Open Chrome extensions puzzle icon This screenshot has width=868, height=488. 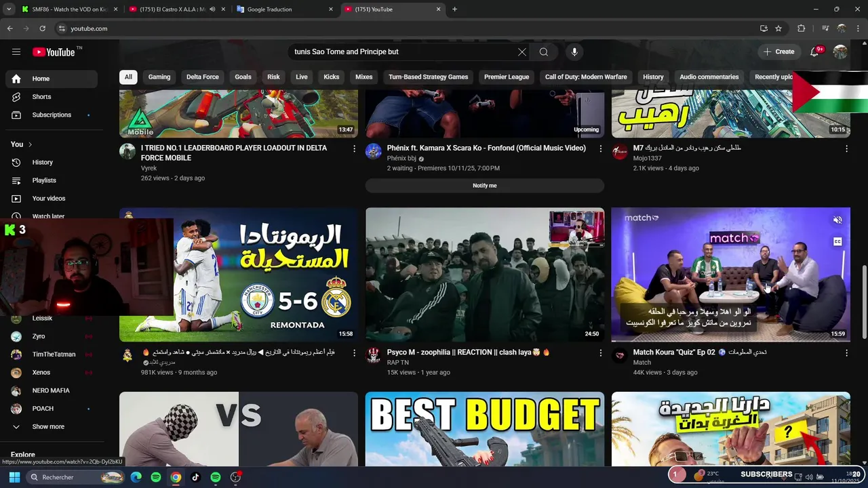(x=802, y=28)
